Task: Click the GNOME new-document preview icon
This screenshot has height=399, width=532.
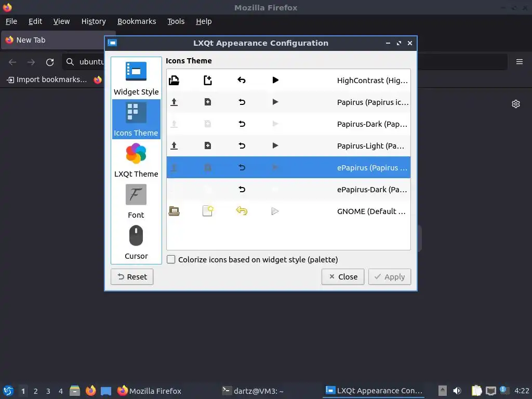Action: pyautogui.click(x=208, y=211)
